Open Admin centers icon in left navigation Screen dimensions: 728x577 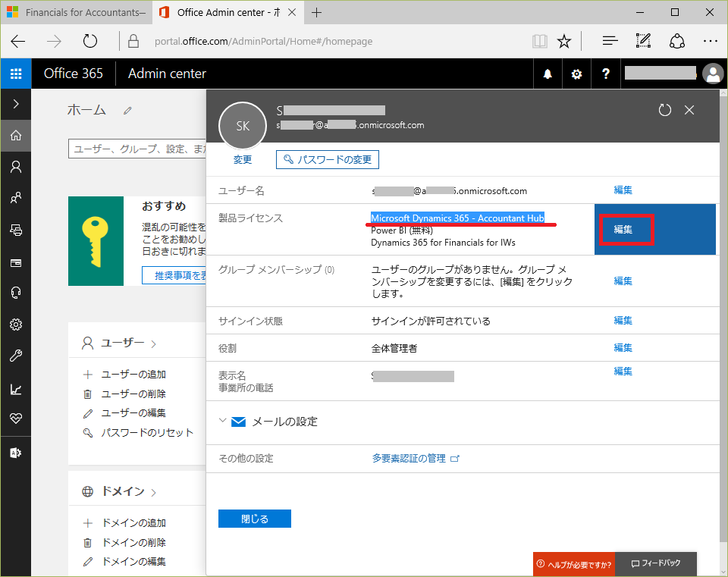pyautogui.click(x=16, y=453)
